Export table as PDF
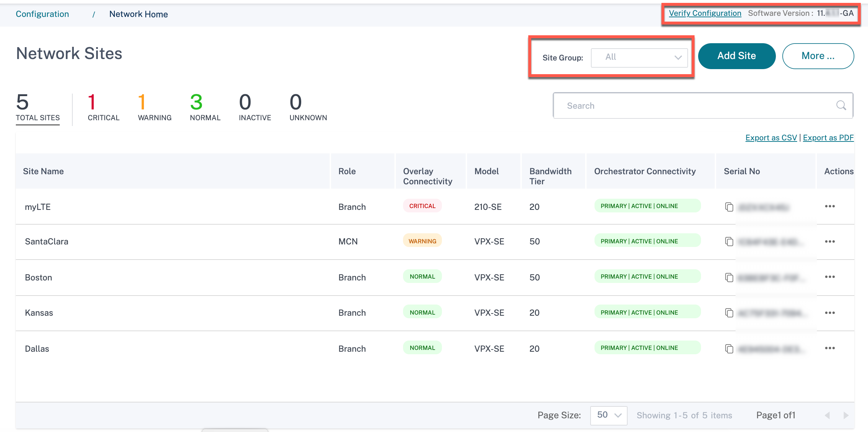Image resolution: width=868 pixels, height=432 pixels. click(x=828, y=138)
